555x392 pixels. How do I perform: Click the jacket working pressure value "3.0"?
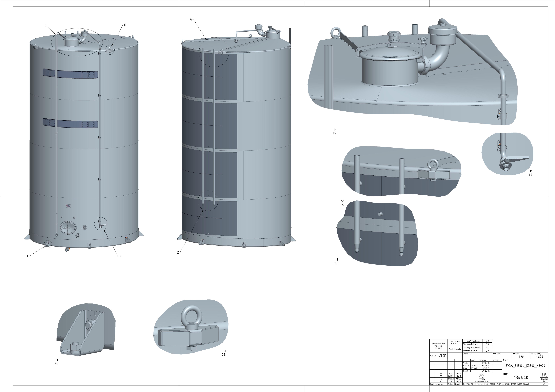tap(487, 344)
